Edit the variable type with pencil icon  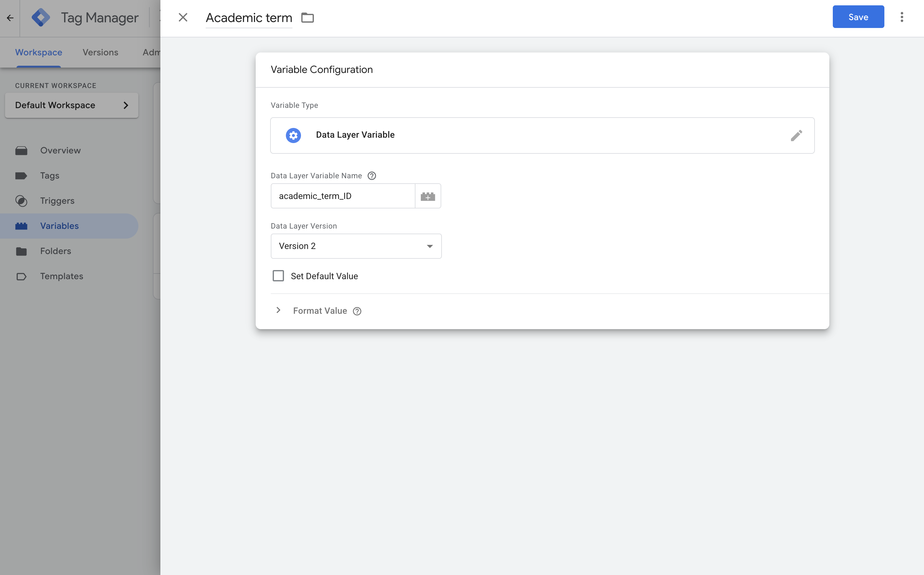796,135
